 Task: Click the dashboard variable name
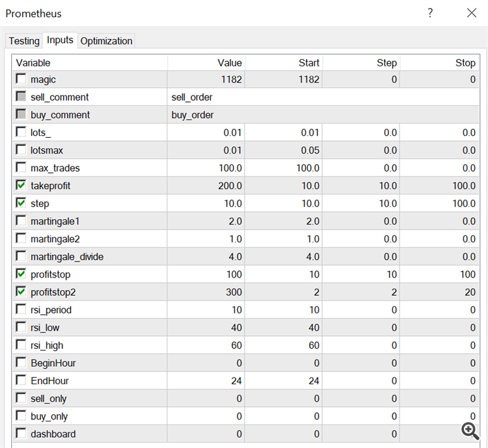(53, 434)
